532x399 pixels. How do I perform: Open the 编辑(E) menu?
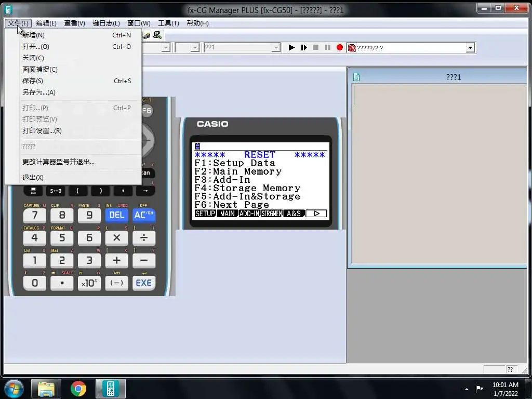pyautogui.click(x=46, y=23)
